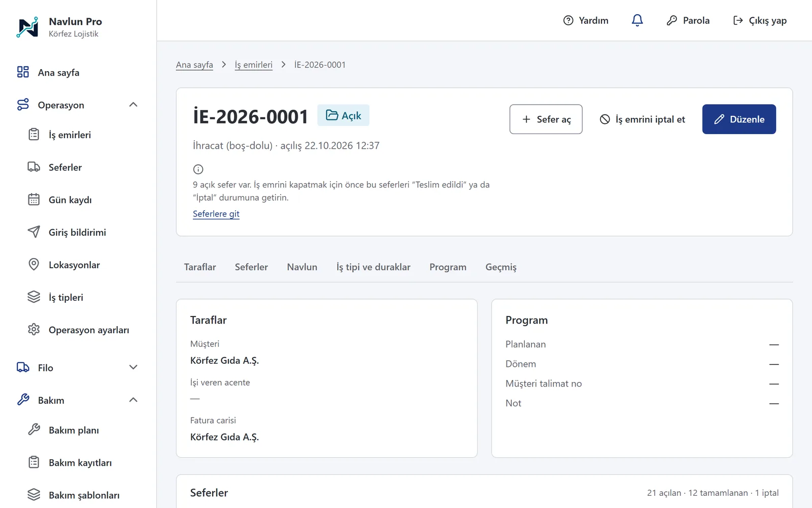Collapse the Operasyon menu chevron
The image size is (812, 508).
pyautogui.click(x=133, y=105)
